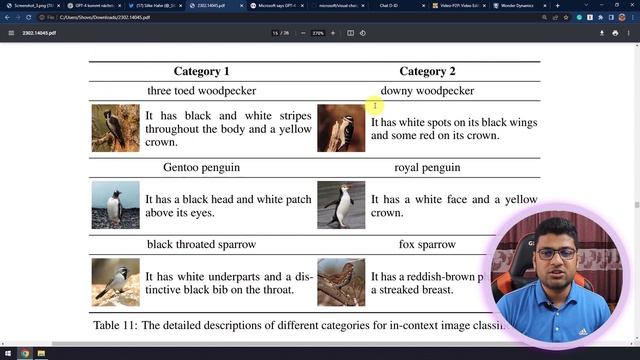Screen dimensions: 640x360
Task: Click the 'royal penguin' label
Action: click(427, 167)
